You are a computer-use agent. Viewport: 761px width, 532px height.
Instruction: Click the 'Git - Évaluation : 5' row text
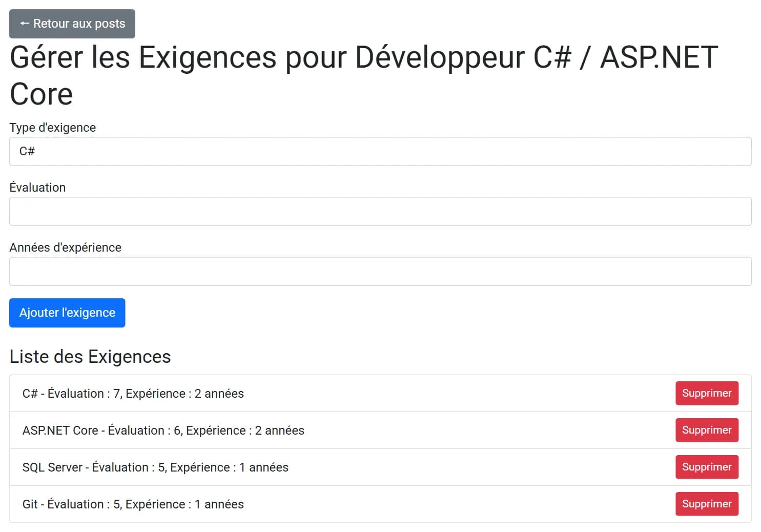[x=133, y=504]
